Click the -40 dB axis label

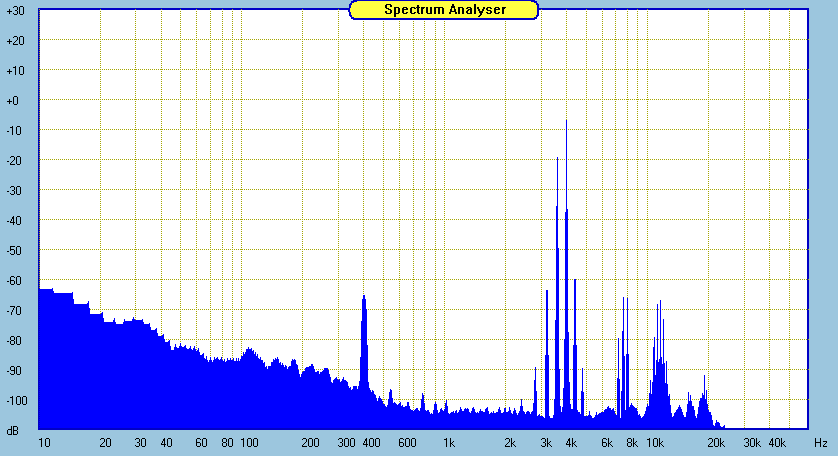pos(14,220)
